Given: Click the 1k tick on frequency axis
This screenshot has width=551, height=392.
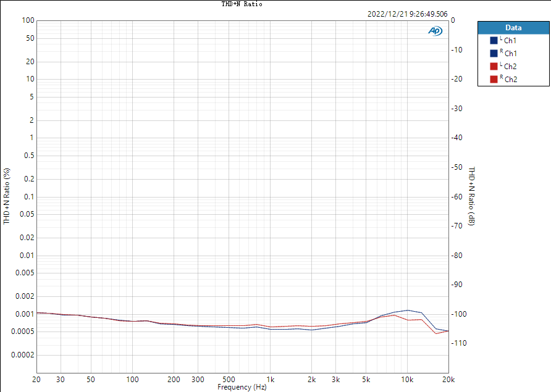Looking at the screenshot, I should pyautogui.click(x=270, y=380).
